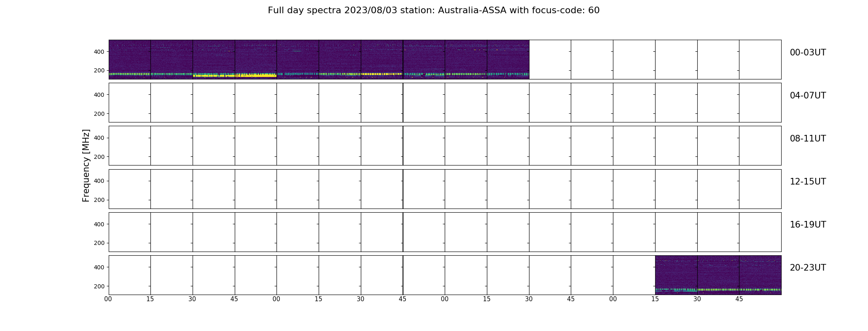The width and height of the screenshot is (868, 331).
Task: Click the 400 tick label of the 12-15UT row
Action: (x=99, y=181)
